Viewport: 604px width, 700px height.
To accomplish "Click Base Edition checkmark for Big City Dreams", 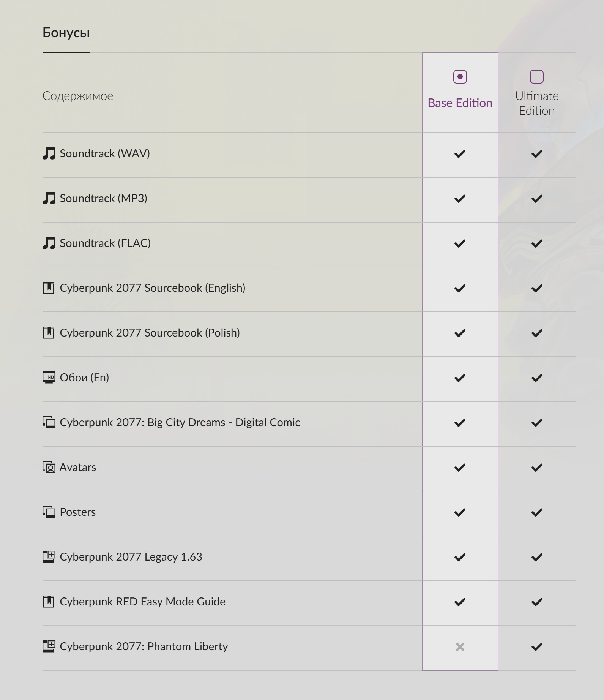I will (460, 423).
